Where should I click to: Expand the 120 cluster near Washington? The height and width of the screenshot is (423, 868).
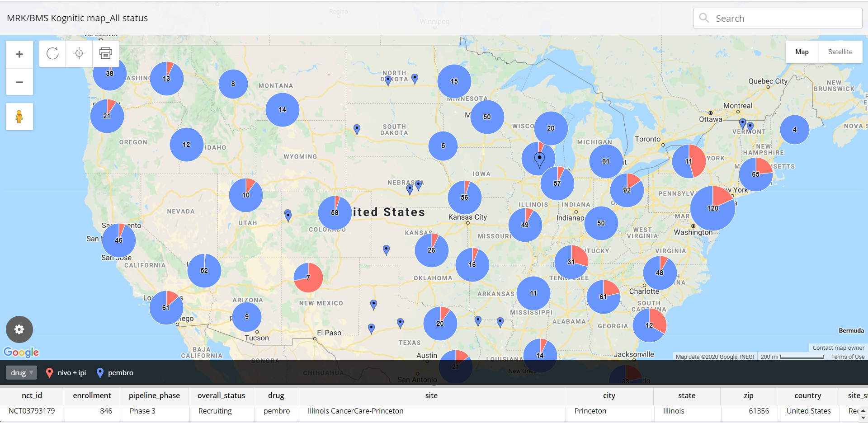pyautogui.click(x=712, y=208)
